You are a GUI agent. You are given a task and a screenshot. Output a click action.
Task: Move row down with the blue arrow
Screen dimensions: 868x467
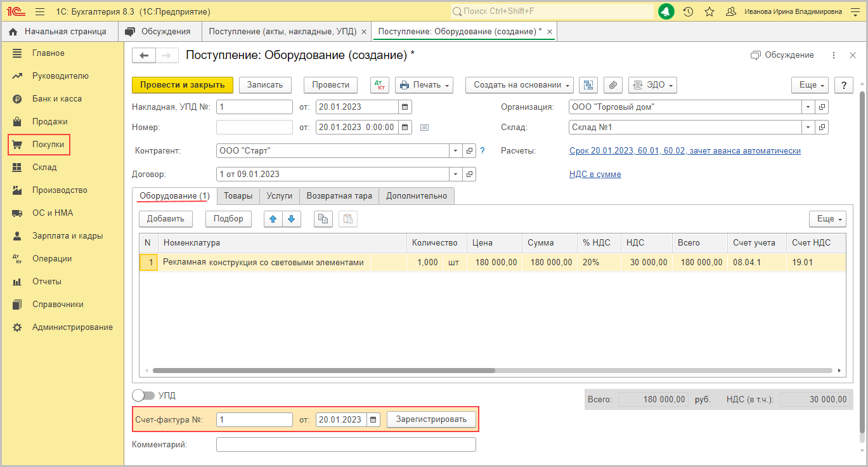pyautogui.click(x=291, y=219)
